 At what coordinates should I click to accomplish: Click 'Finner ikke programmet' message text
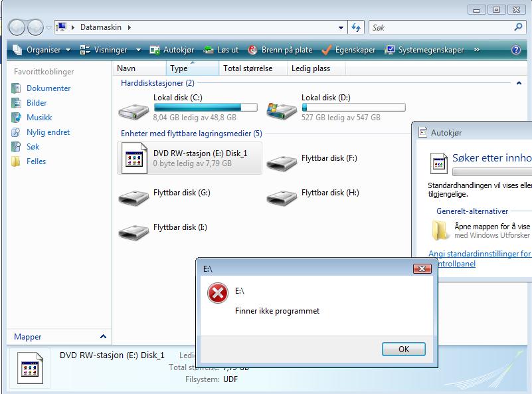coord(277,311)
